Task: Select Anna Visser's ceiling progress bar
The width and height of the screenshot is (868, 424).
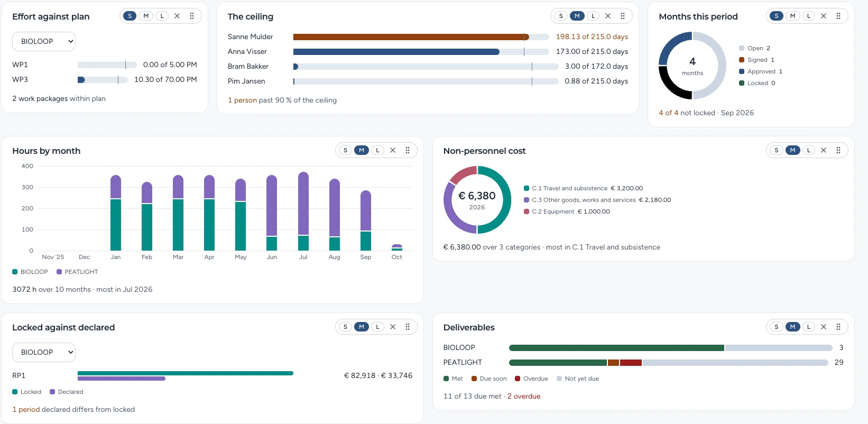Action: (421, 52)
